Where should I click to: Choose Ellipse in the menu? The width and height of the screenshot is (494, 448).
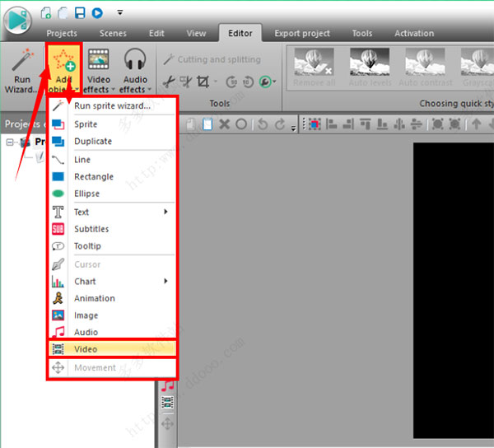113,194
